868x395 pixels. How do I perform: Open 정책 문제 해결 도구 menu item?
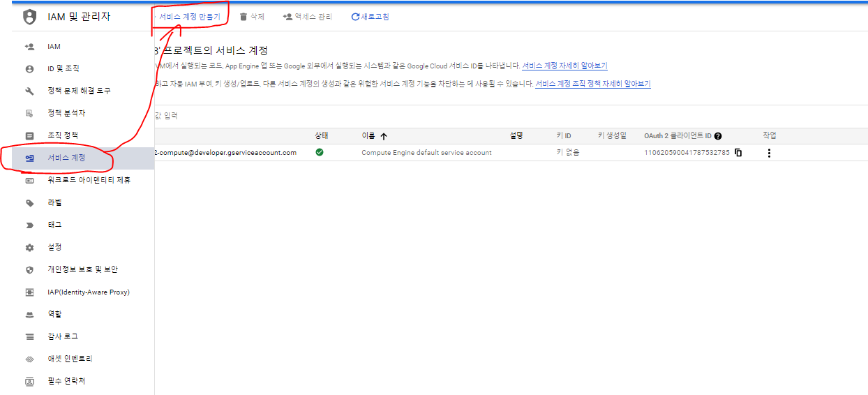pyautogui.click(x=78, y=91)
